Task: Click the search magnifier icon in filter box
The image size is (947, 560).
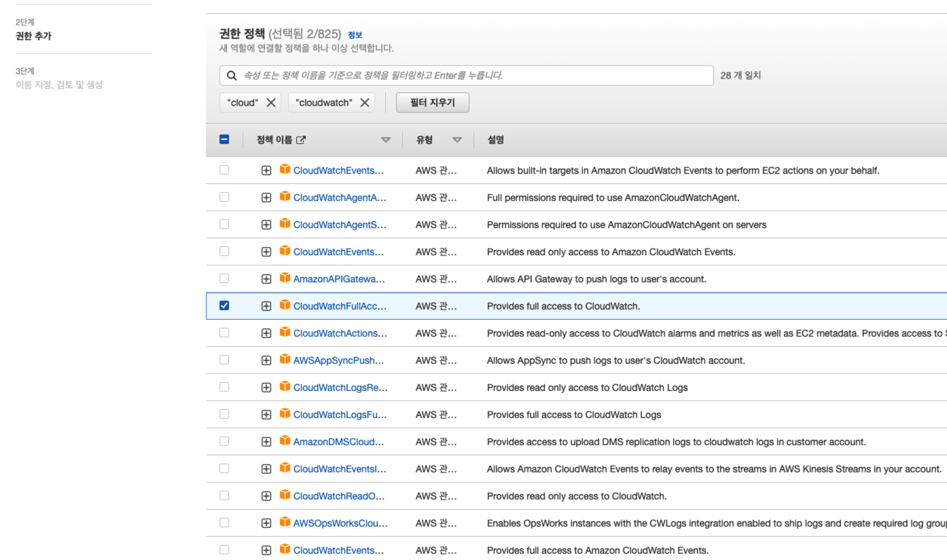Action: [232, 76]
